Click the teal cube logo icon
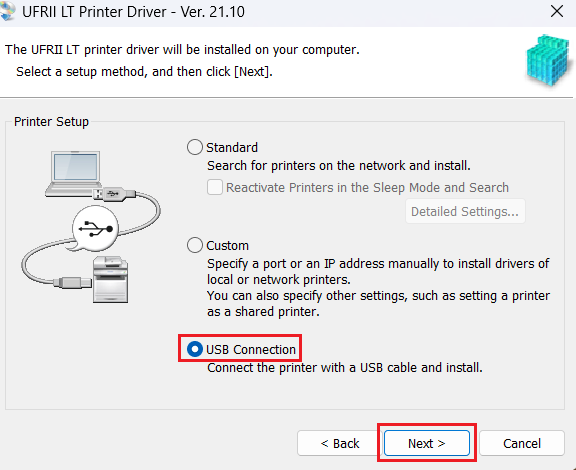The image size is (576, 470). point(548,60)
